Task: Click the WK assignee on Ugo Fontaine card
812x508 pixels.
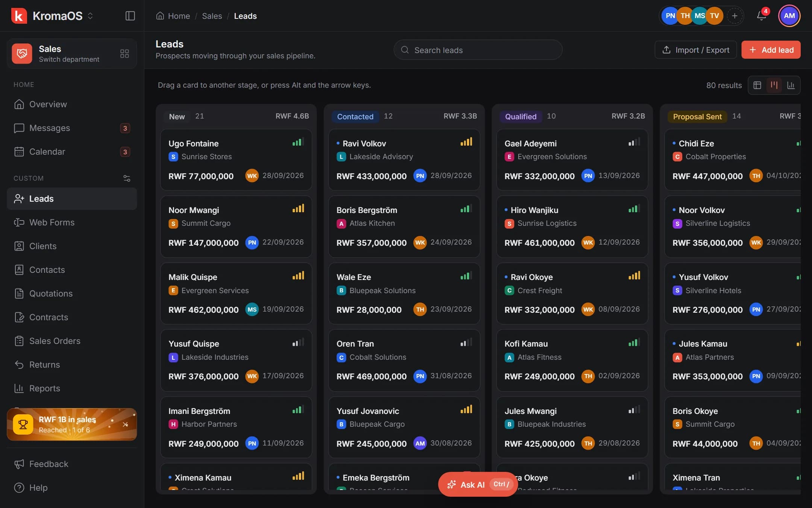Action: [x=252, y=176]
